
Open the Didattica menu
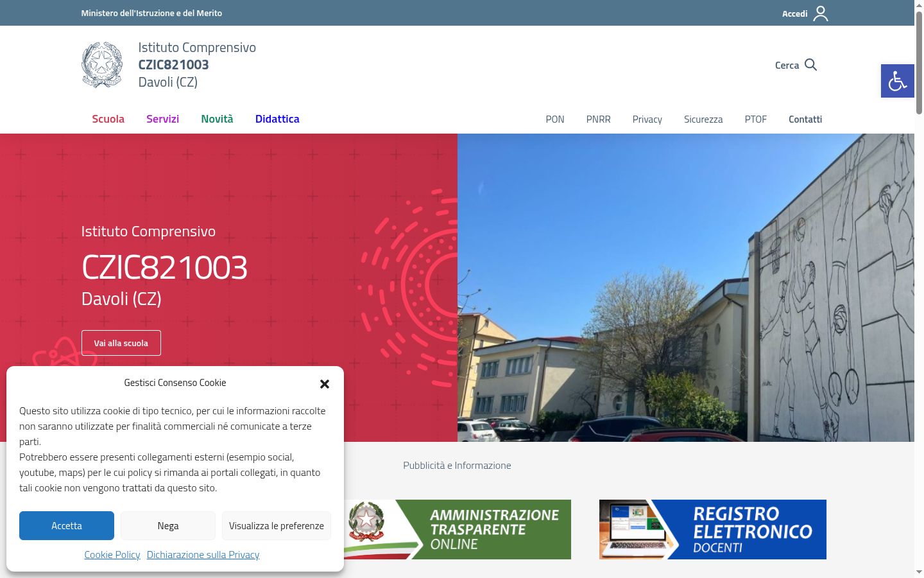[x=277, y=119]
